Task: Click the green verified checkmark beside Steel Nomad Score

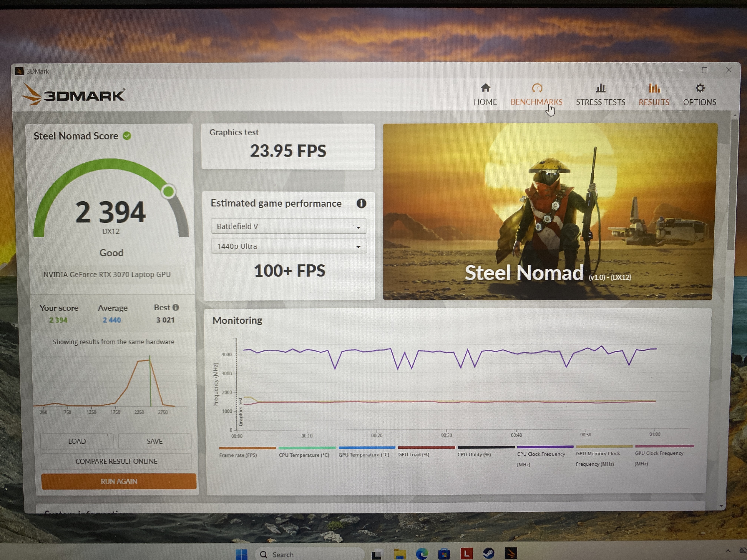Action: [x=127, y=136]
